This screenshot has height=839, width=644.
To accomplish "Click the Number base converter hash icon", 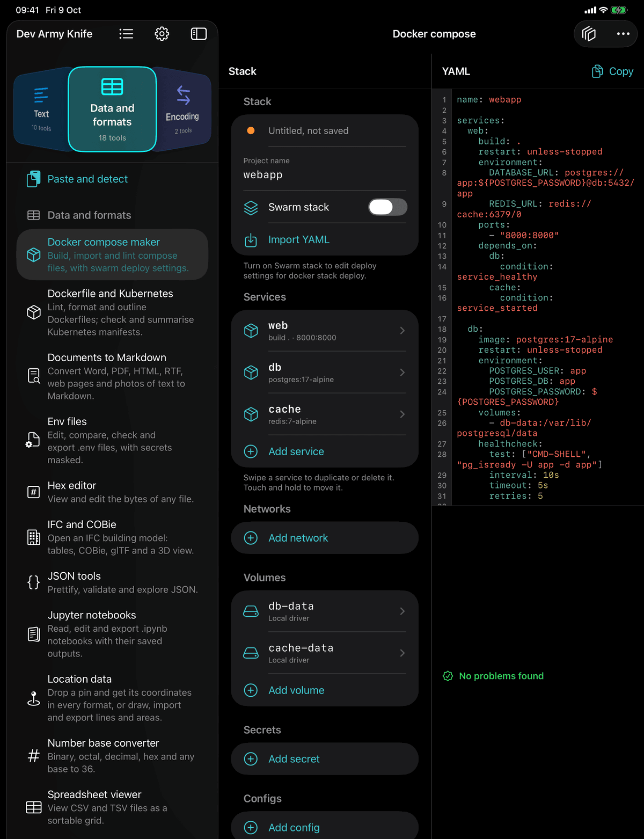I will (33, 756).
